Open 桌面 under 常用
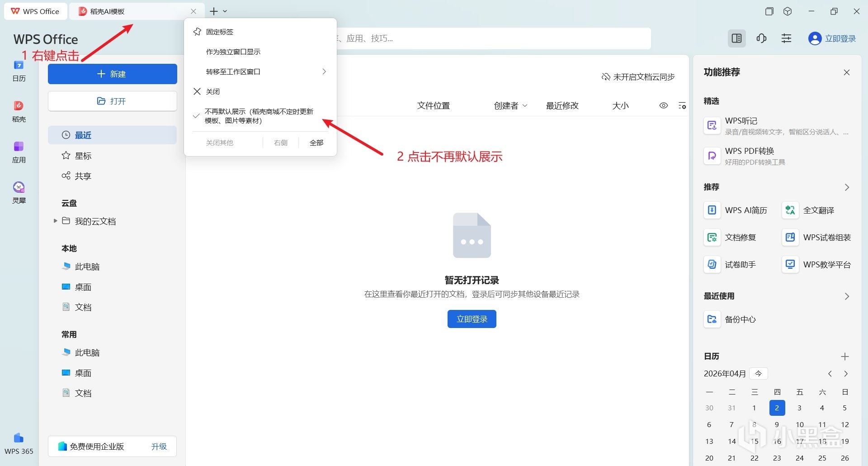The image size is (868, 466). click(113, 373)
